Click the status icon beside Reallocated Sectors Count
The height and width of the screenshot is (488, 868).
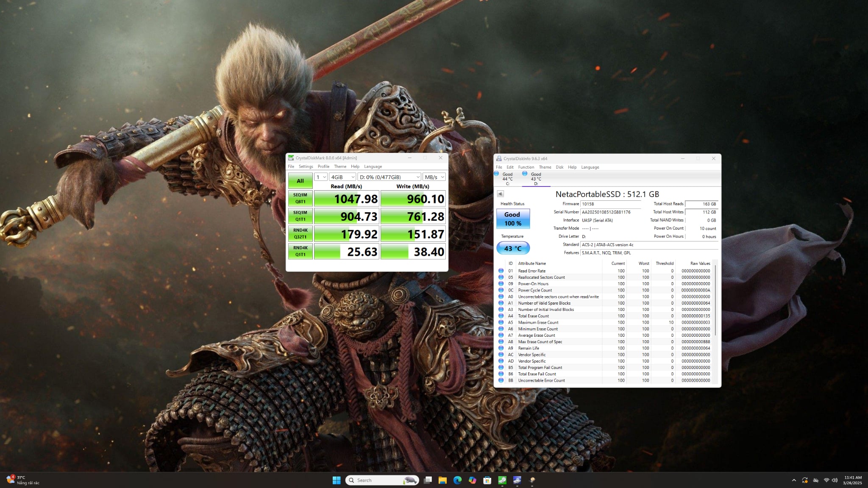pyautogui.click(x=501, y=277)
